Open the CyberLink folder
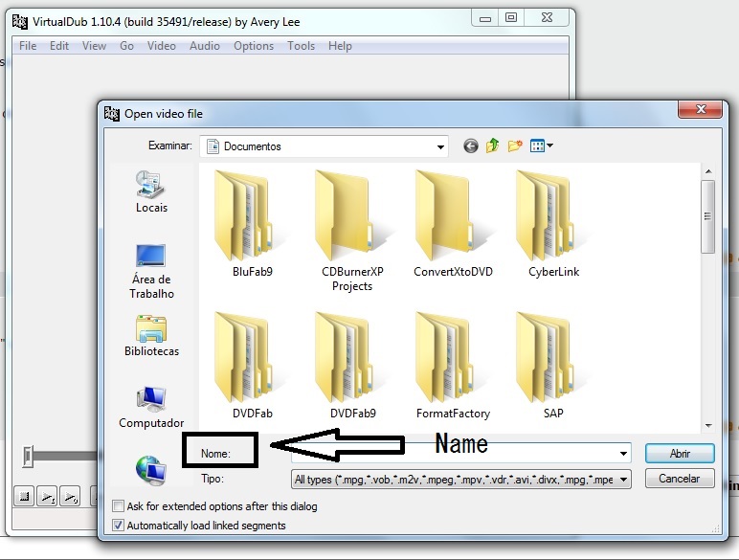 553,224
